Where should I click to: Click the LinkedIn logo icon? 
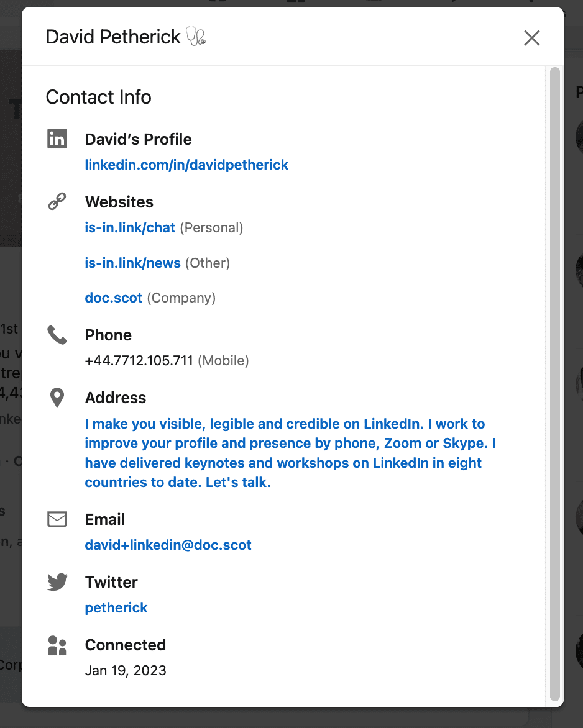click(57, 139)
